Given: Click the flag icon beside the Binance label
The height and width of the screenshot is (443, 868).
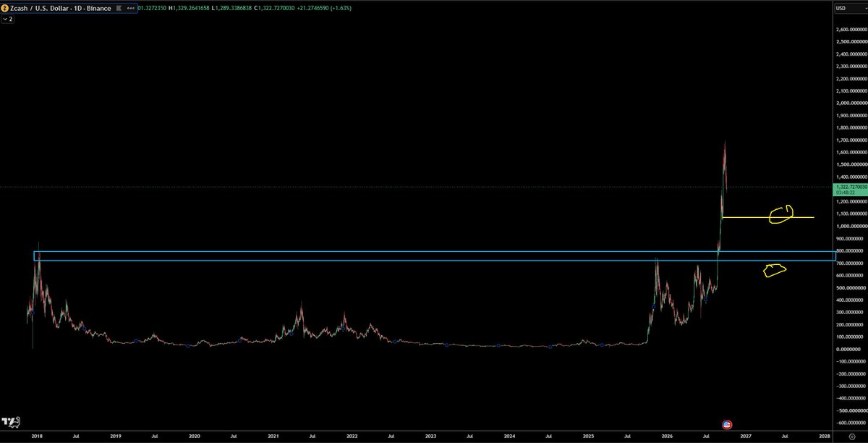Looking at the screenshot, I should coord(119,8).
